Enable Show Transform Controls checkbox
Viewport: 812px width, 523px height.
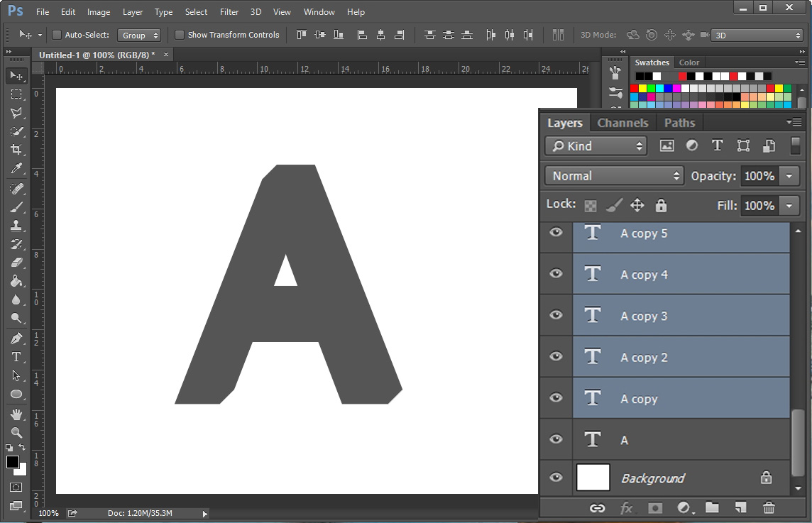[180, 35]
